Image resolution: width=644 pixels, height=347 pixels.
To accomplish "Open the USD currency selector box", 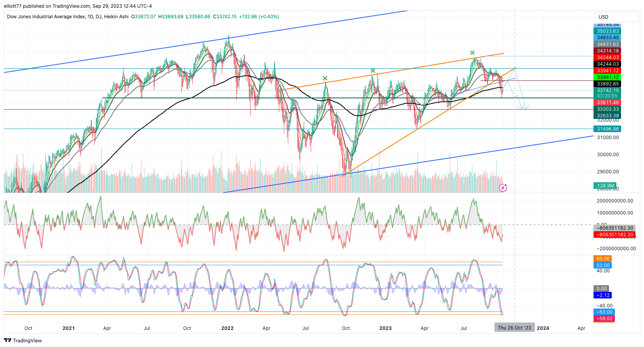I will tap(617, 17).
